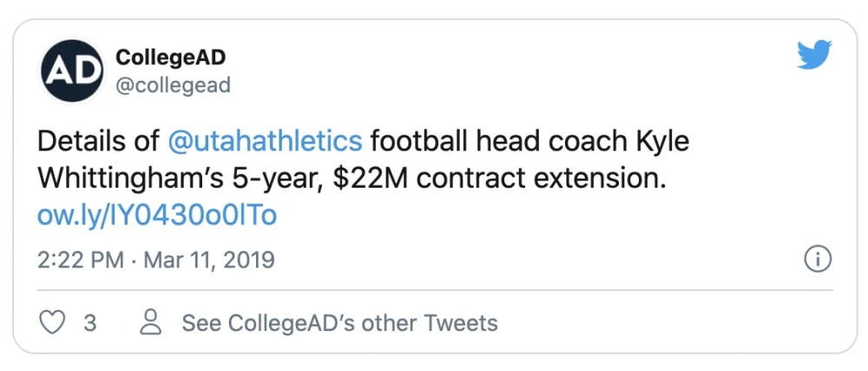Click the word 'Tweets' in footer link

coord(460,323)
